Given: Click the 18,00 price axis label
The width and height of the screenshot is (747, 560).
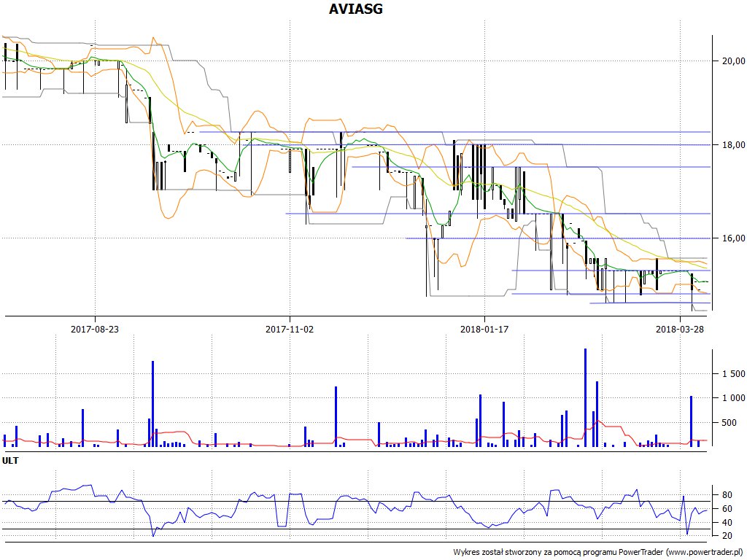Looking at the screenshot, I should (734, 145).
